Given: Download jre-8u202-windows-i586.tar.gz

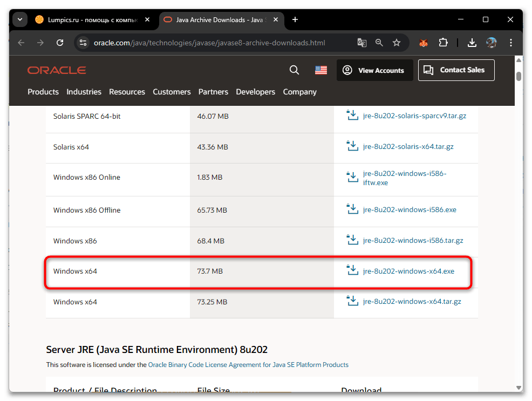Looking at the screenshot, I should pyautogui.click(x=413, y=241).
